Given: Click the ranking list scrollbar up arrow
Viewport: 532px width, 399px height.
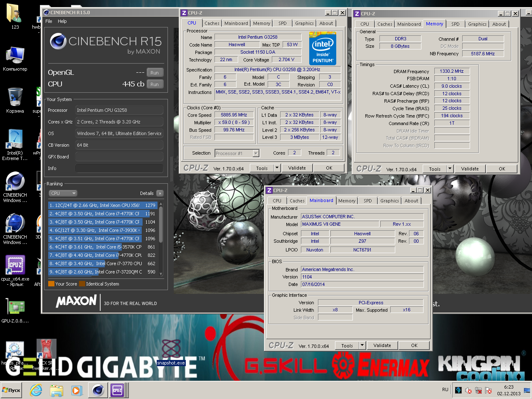Looking at the screenshot, I should pos(161,204).
